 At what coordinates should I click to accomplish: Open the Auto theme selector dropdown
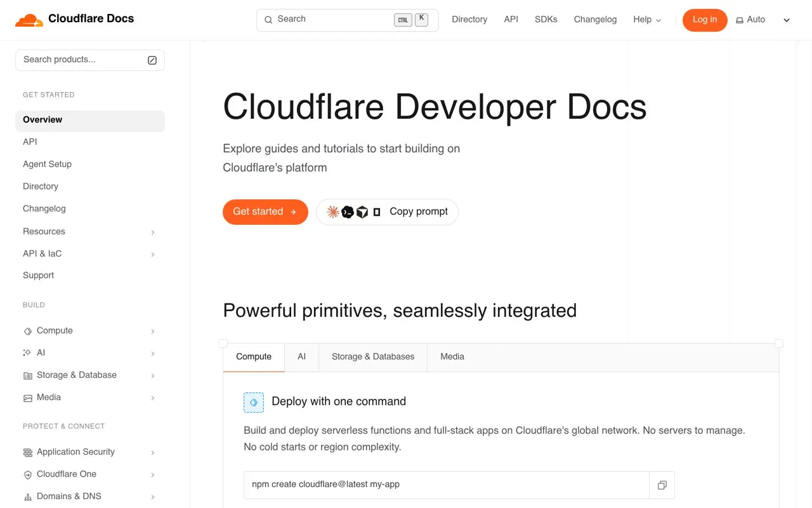tap(763, 20)
